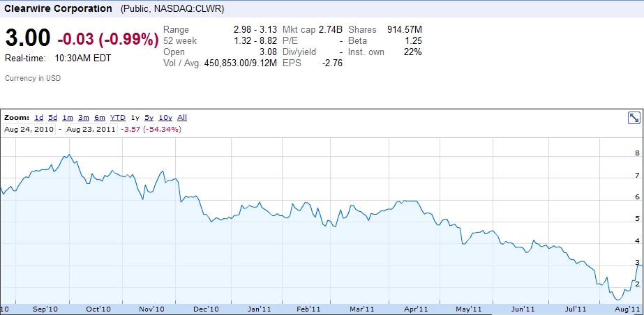Click the Jul'11 label on chart timeline

[575, 309]
